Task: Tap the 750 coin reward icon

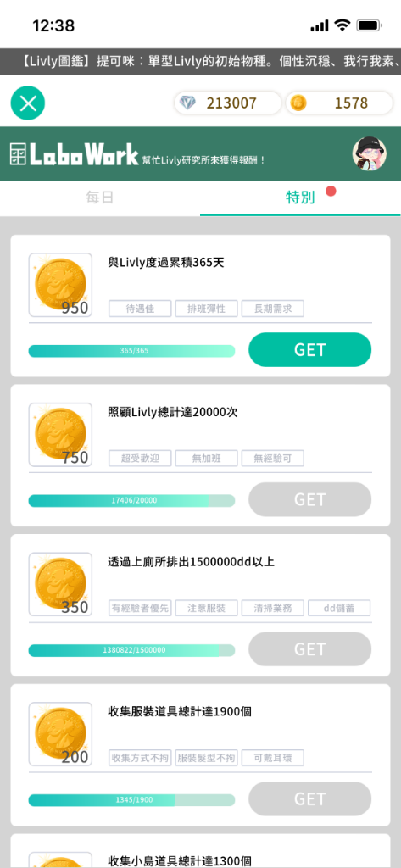Action: pos(60,435)
